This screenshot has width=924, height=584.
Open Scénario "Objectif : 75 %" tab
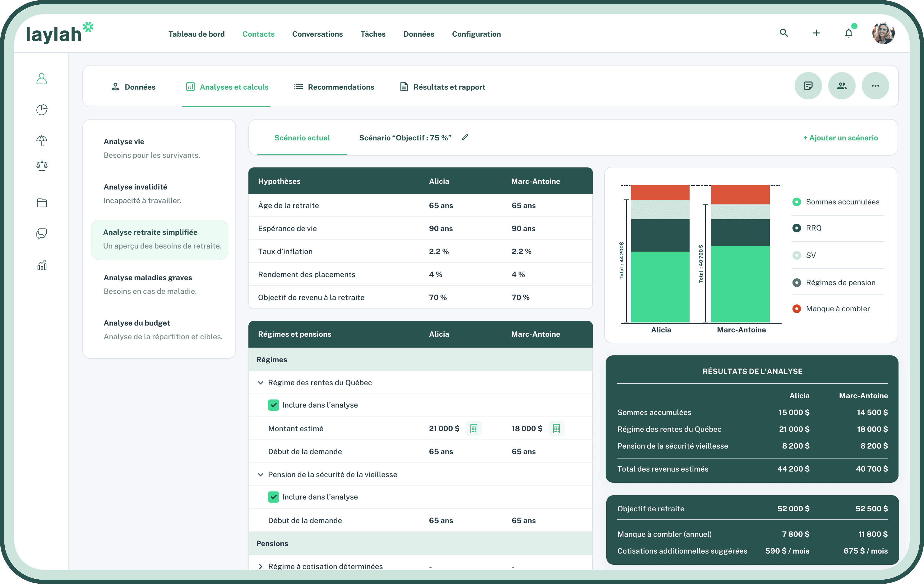[405, 138]
